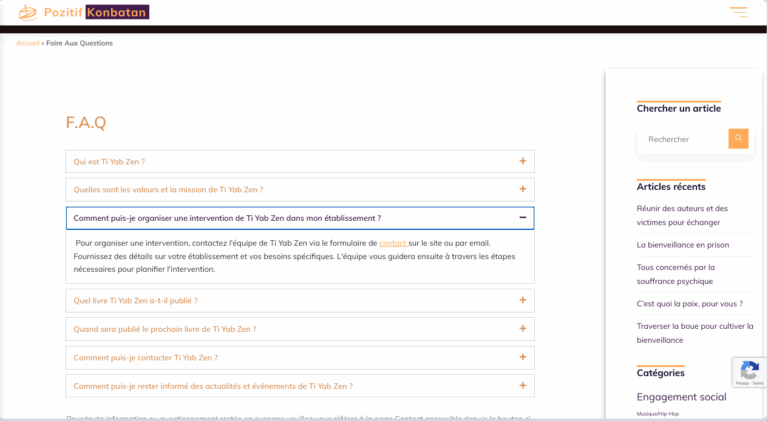The width and height of the screenshot is (768, 421).
Task: Click plus icon beside 'Quel livre Ti Yab Zen' question
Action: 522,300
